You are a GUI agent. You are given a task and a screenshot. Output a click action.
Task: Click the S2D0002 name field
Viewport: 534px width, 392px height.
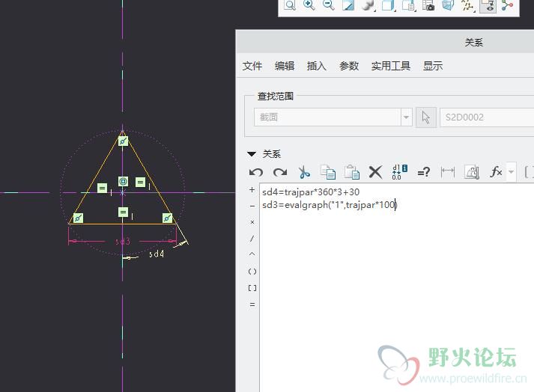(x=487, y=117)
